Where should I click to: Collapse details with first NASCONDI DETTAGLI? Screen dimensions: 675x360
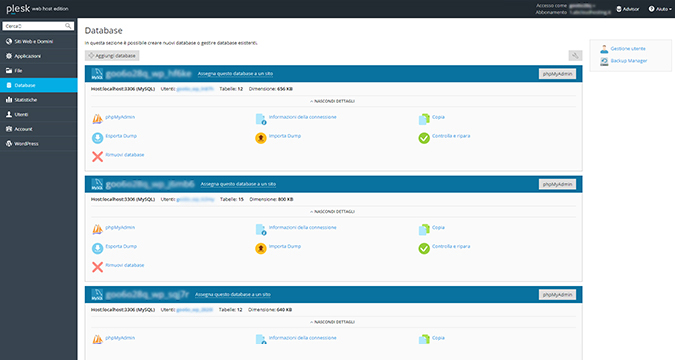tap(332, 101)
